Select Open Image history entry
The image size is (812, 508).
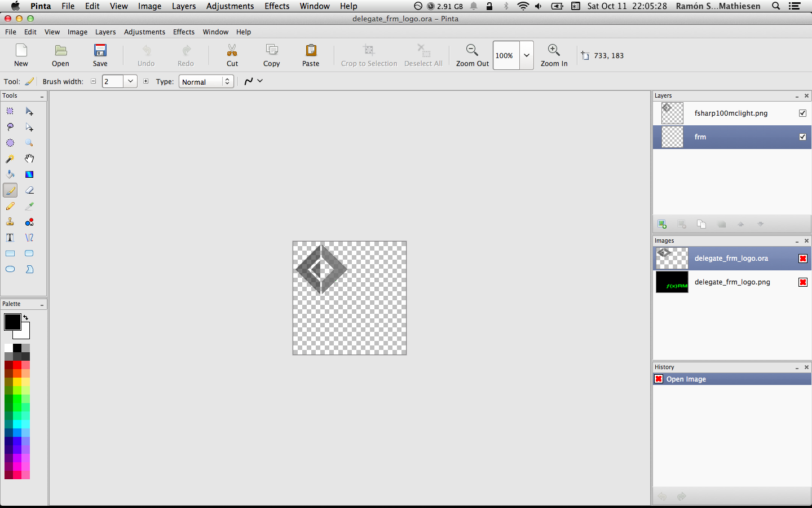click(732, 379)
